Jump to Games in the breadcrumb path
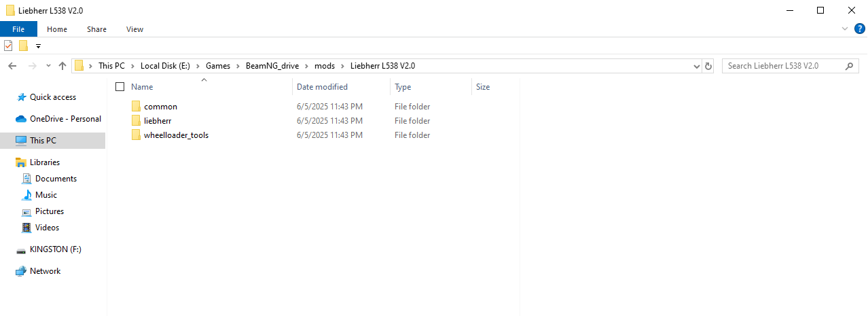Image resolution: width=868 pixels, height=316 pixels. pos(218,66)
